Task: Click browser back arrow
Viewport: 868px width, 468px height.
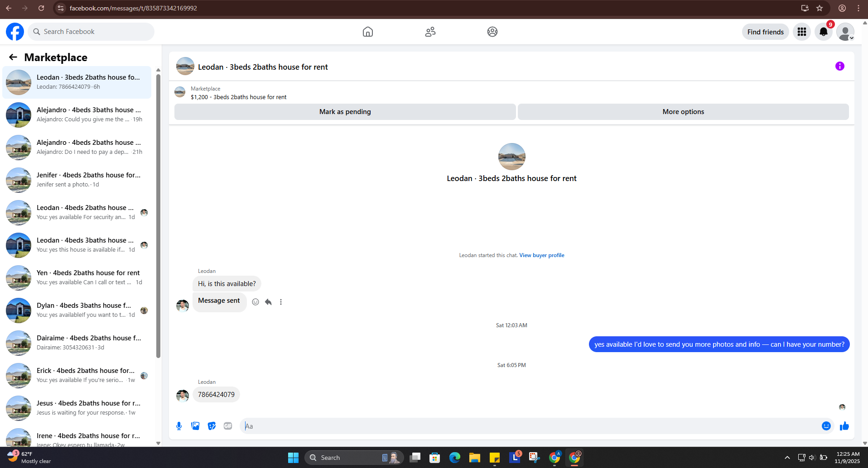Action: (9, 8)
